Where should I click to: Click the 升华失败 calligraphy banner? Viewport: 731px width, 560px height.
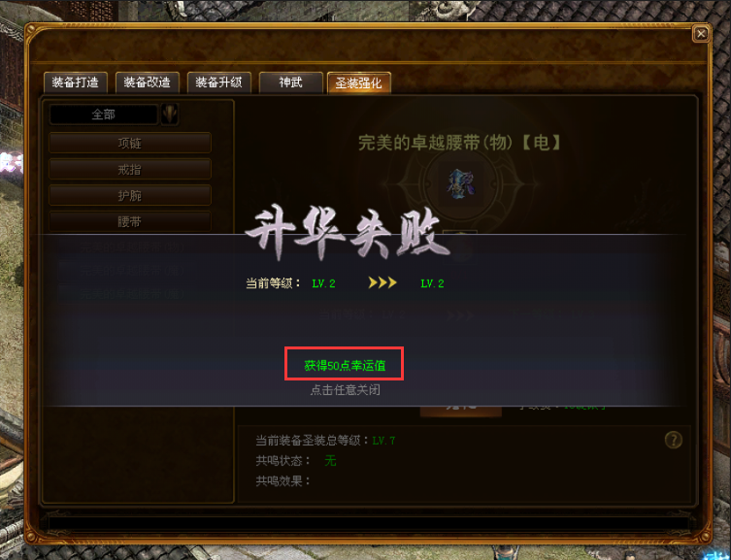click(x=347, y=232)
